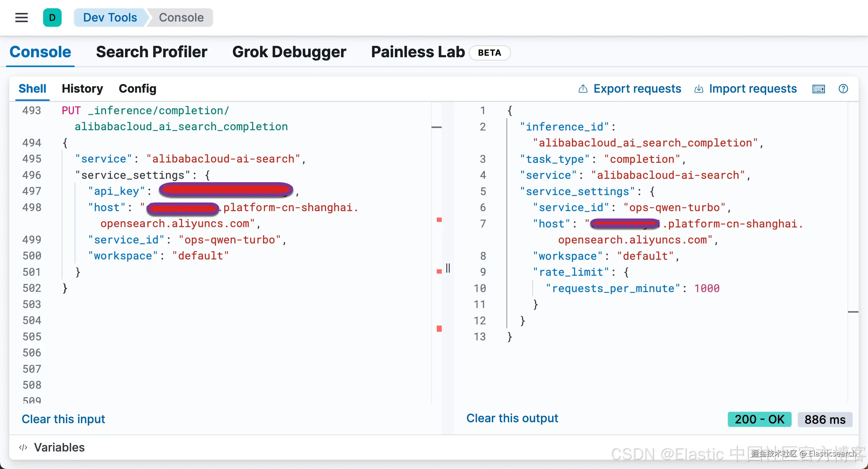
Task: Open the Config tab
Action: 137,89
